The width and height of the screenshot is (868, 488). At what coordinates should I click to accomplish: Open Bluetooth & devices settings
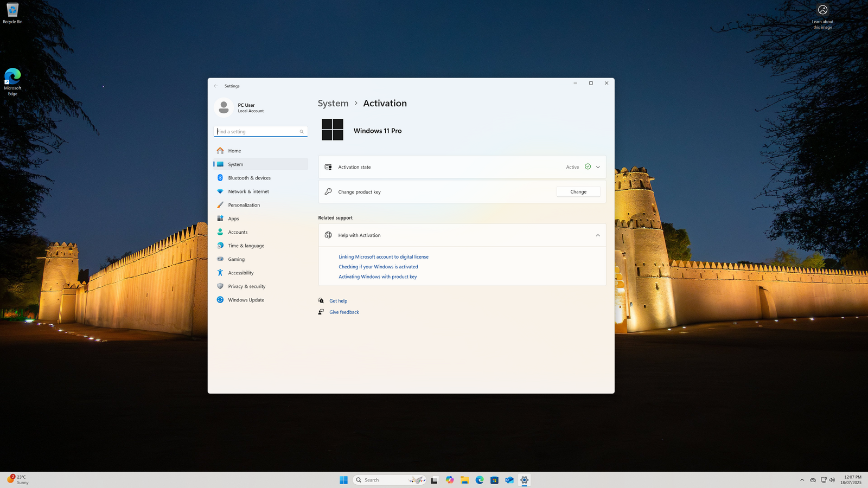click(249, 178)
